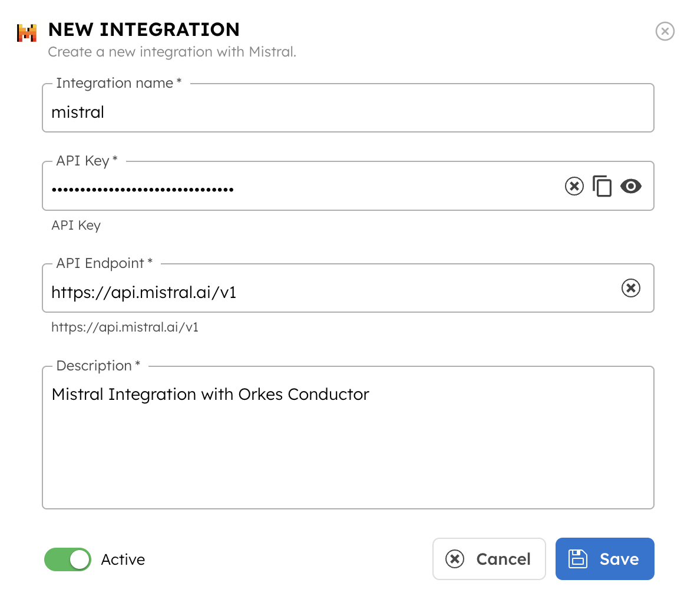Reveal the hidden API Key

631,186
